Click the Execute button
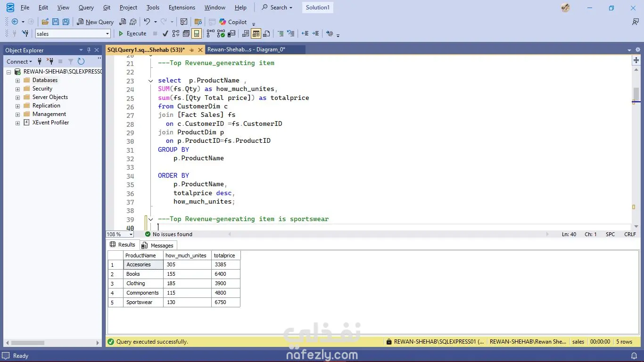The width and height of the screenshot is (644, 362). [132, 33]
